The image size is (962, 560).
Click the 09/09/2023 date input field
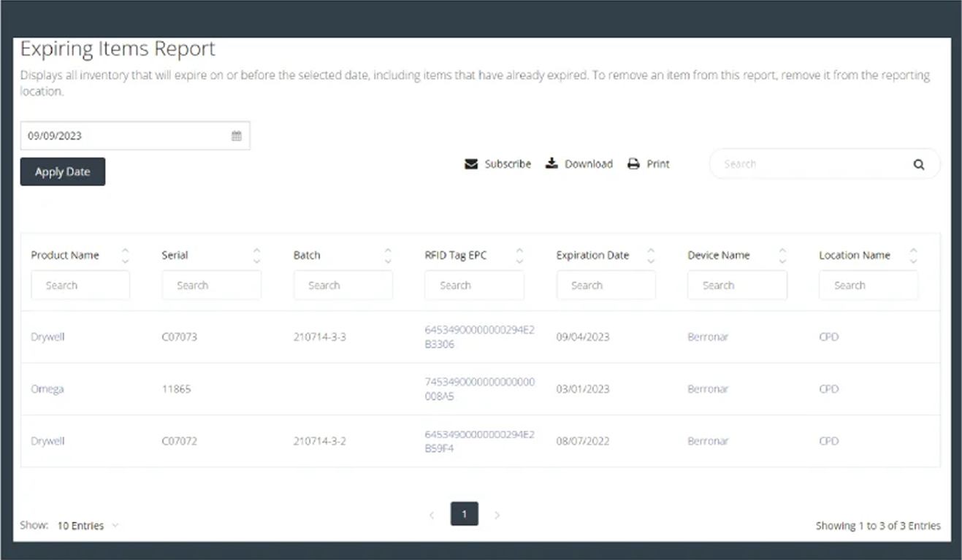click(x=124, y=136)
